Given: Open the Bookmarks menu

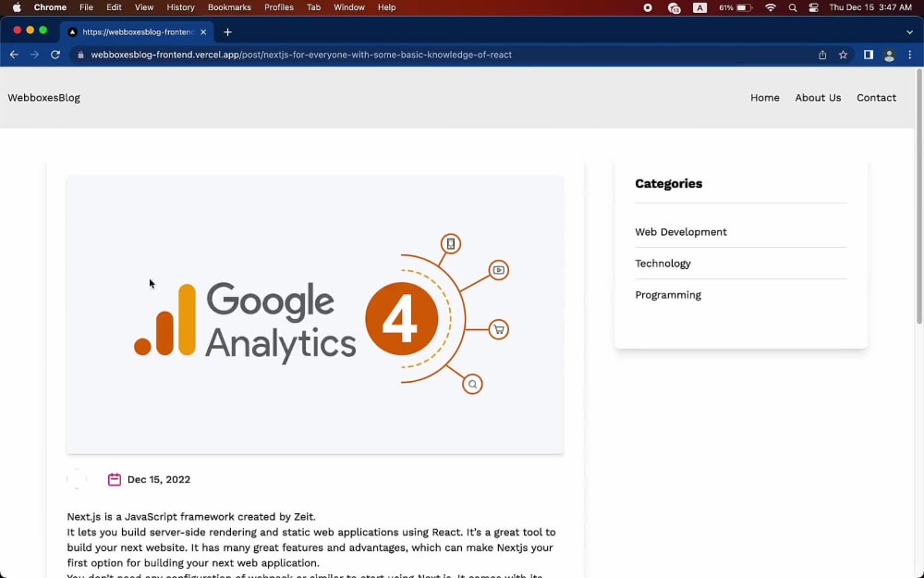Looking at the screenshot, I should (229, 7).
